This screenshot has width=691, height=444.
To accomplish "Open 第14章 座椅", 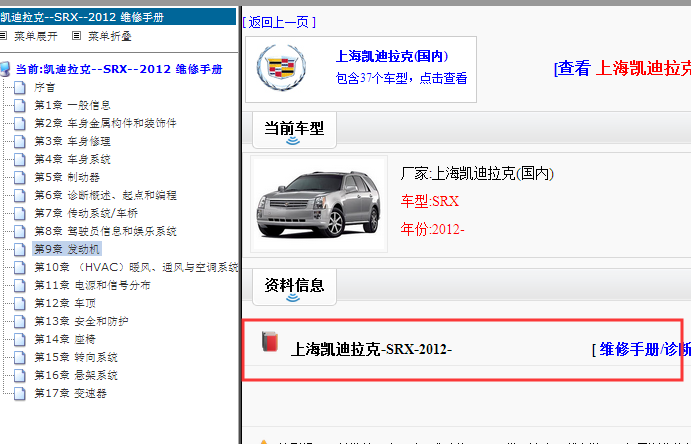I will [65, 340].
